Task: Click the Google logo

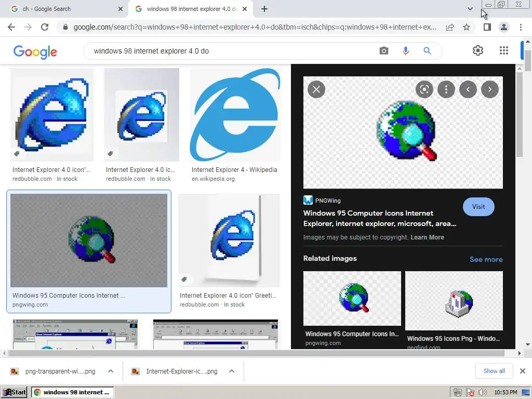Action: pos(35,52)
